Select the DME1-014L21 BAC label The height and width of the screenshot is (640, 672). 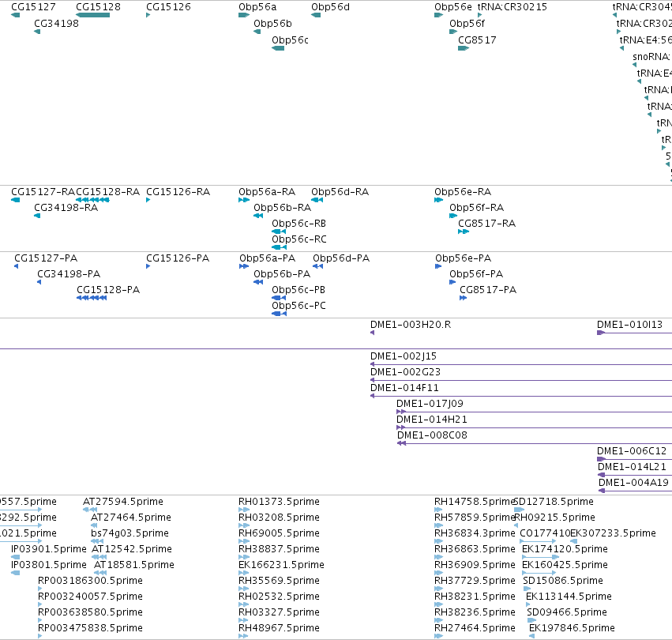click(633, 467)
